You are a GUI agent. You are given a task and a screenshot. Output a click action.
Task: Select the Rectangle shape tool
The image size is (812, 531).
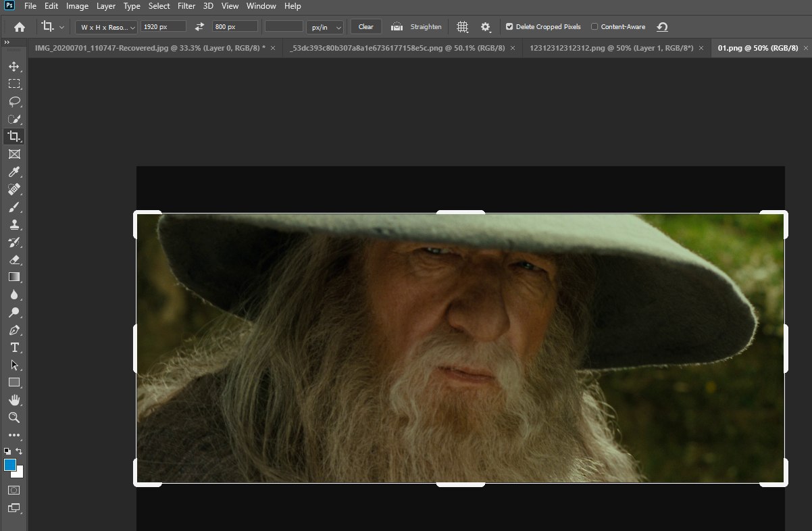coord(14,382)
